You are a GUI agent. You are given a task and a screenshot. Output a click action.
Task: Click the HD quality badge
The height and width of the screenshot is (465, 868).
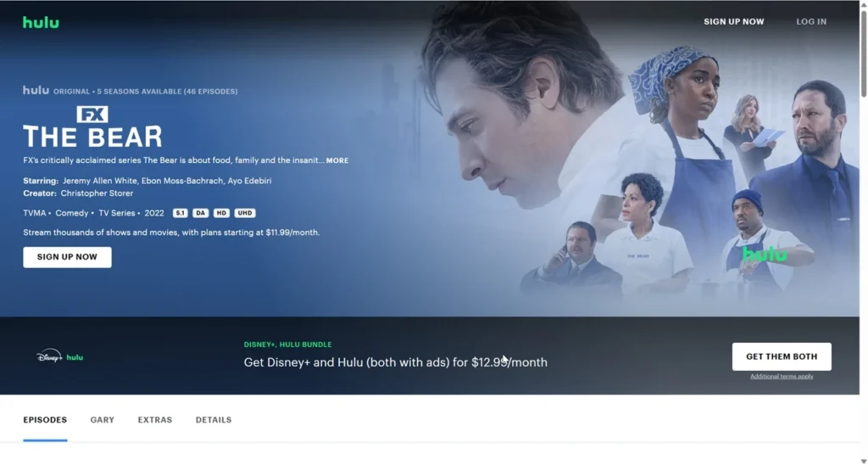pos(221,213)
